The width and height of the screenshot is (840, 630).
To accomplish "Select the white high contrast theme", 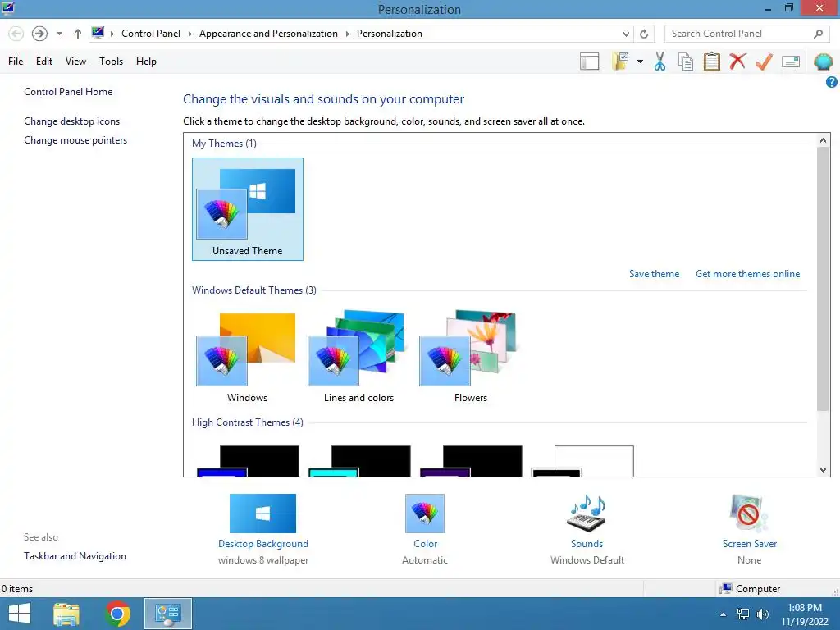I will tap(583, 461).
